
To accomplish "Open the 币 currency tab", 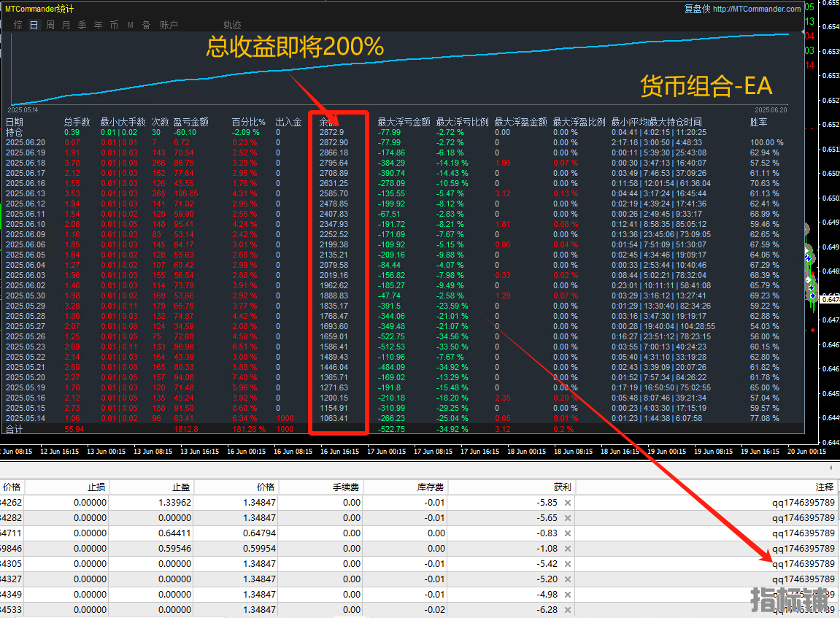I will coord(114,25).
